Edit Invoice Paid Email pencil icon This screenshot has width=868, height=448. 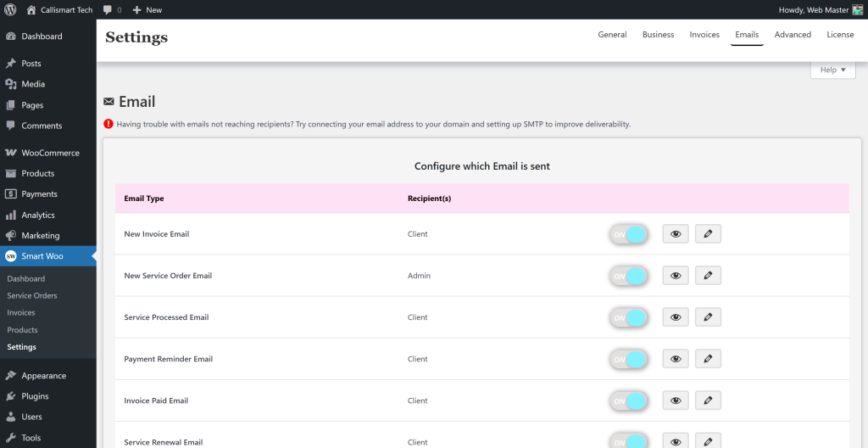pos(708,400)
